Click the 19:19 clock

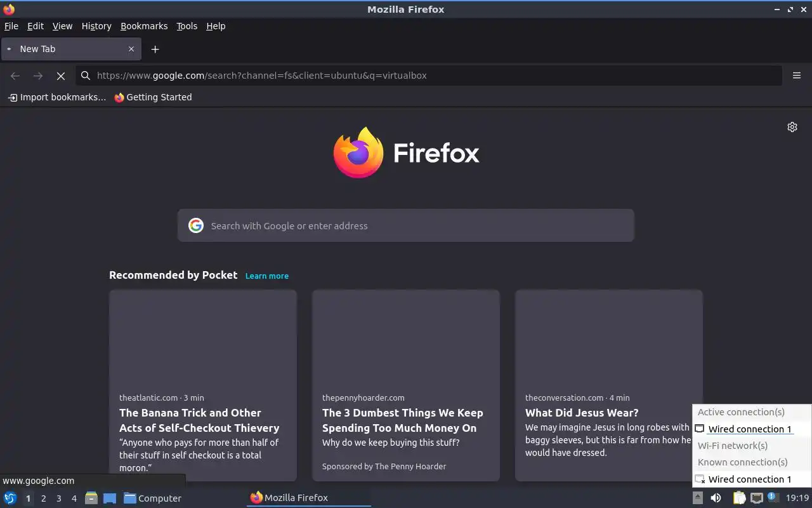coord(797,498)
